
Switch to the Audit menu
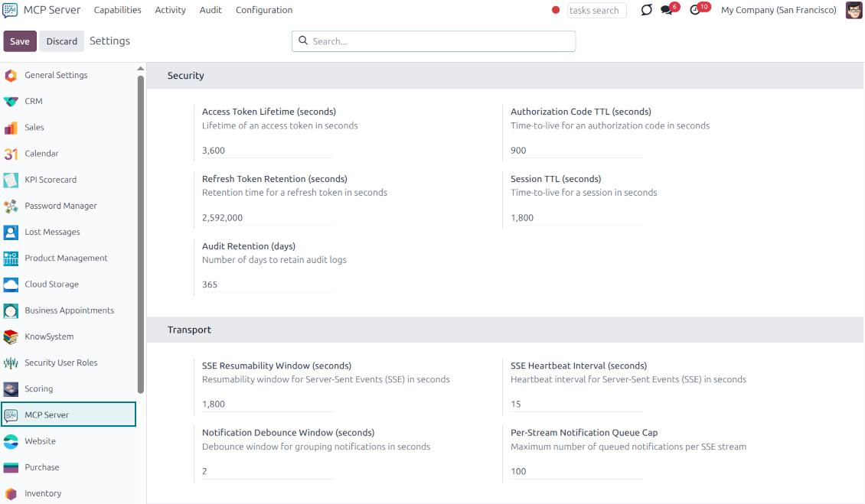[x=211, y=10]
